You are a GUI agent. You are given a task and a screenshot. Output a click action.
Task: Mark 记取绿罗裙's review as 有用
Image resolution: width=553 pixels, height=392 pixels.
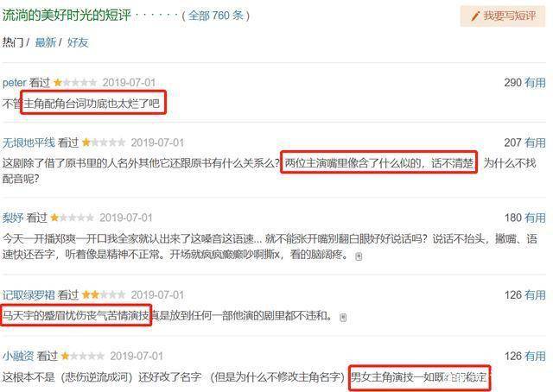point(535,294)
